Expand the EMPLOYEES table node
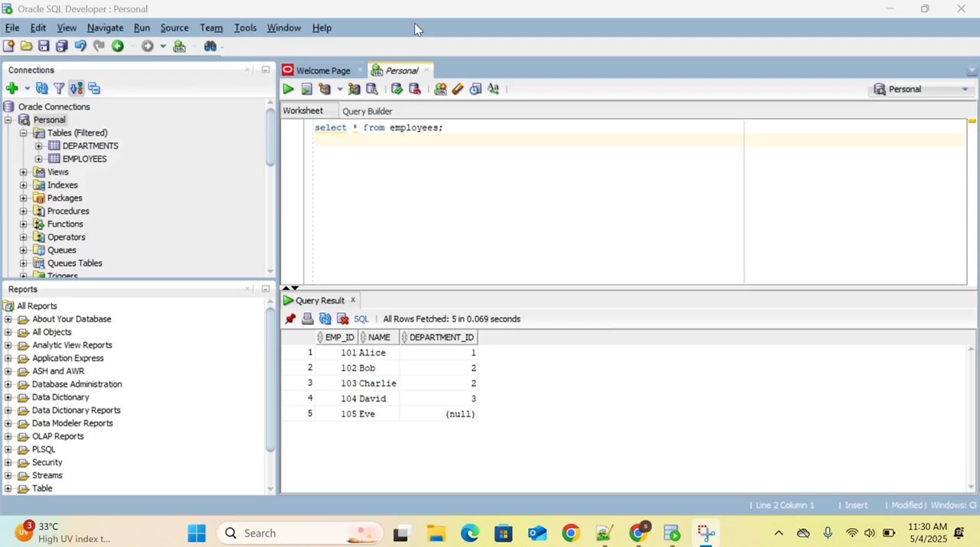 pyautogui.click(x=38, y=159)
